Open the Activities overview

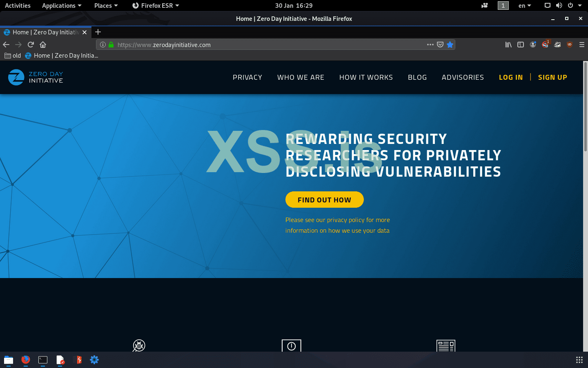[18, 5]
